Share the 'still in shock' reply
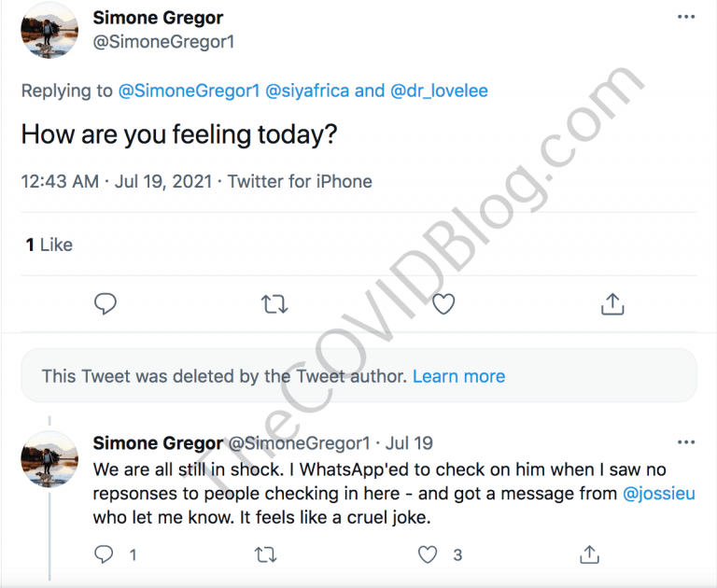 tap(589, 554)
